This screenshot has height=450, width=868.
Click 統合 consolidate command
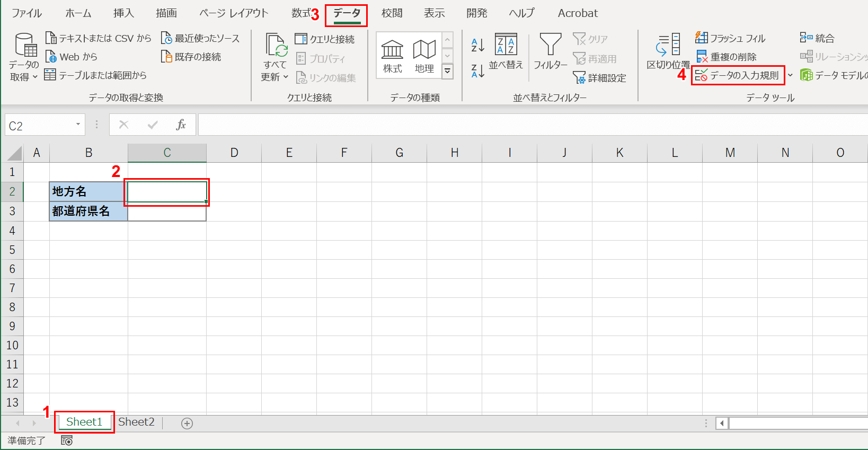[817, 38]
